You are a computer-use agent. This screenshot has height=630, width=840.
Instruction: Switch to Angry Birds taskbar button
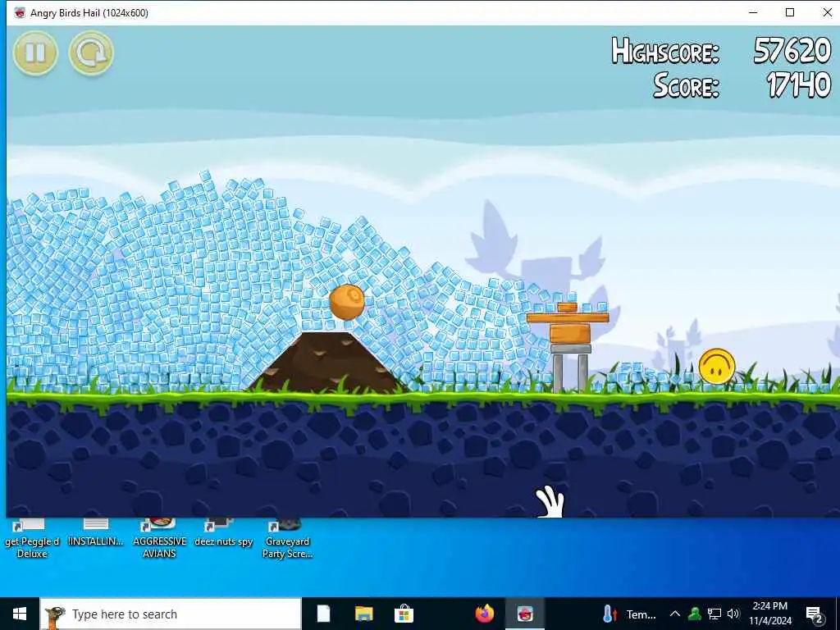tap(525, 614)
